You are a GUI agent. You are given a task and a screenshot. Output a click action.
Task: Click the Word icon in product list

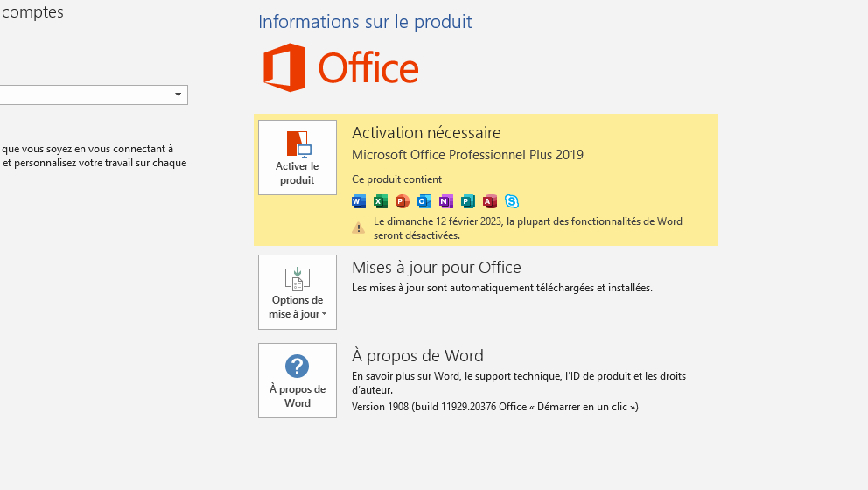[359, 201]
